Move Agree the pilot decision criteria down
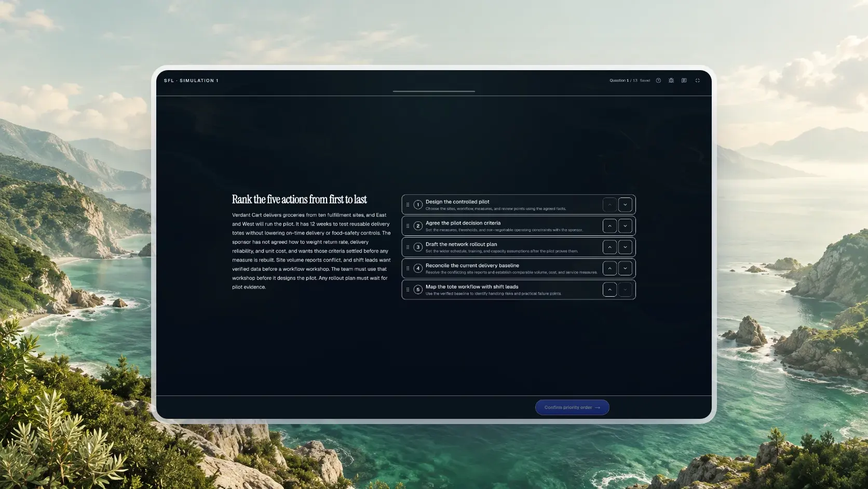The height and width of the screenshot is (489, 868). [x=625, y=226]
